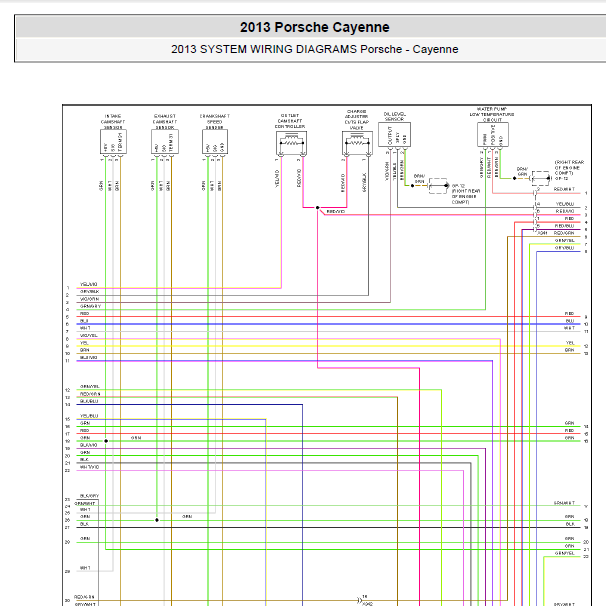Click the splice dot on left wire 26 GRN
This screenshot has height=606, width=606.
(157, 520)
